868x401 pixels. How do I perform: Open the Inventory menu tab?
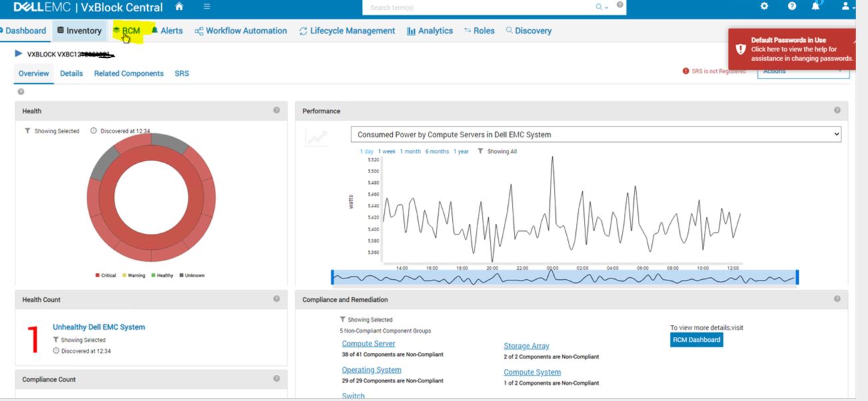(x=79, y=31)
